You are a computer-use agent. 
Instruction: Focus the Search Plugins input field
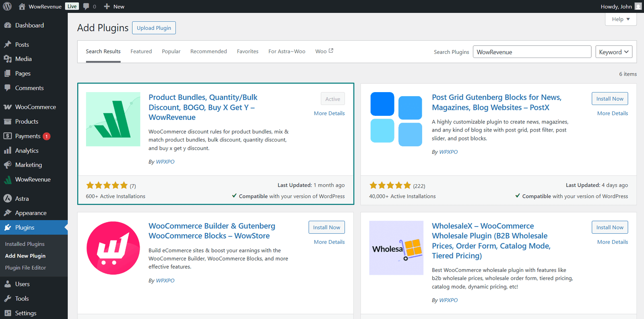(532, 52)
